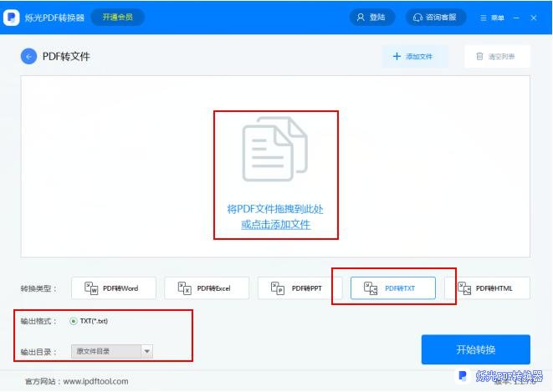Click the app logo icon in title bar
The width and height of the screenshot is (553, 392).
11,18
